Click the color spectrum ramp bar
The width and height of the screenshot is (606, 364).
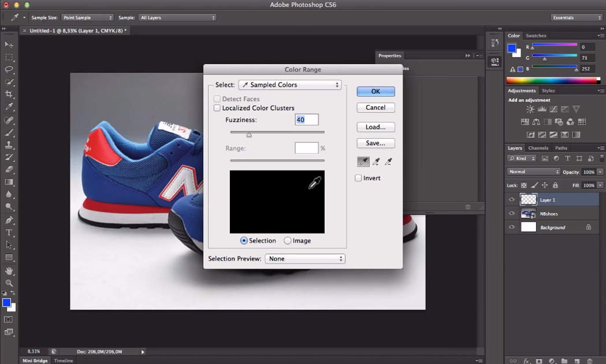[x=553, y=80]
